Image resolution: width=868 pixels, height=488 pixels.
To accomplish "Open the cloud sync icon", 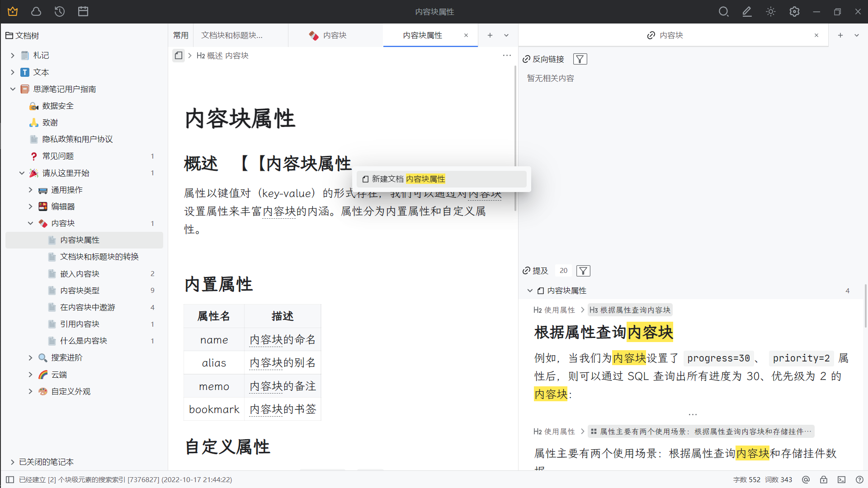I will [x=36, y=12].
